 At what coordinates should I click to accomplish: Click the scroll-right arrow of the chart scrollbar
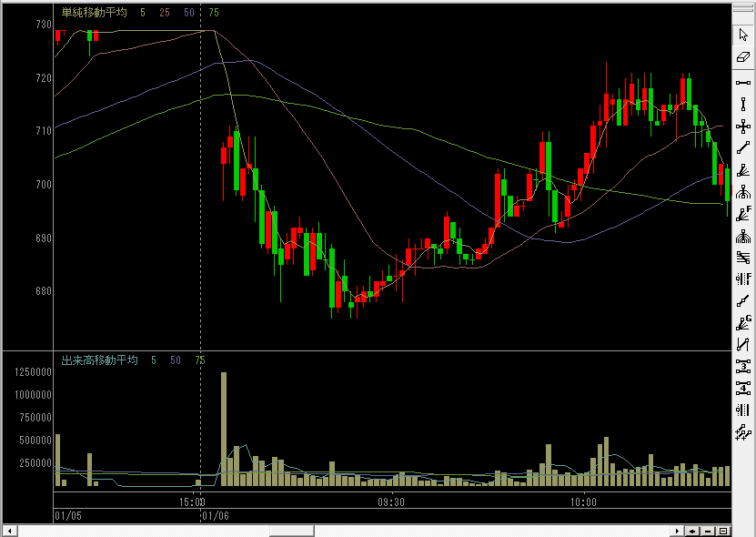(x=678, y=532)
